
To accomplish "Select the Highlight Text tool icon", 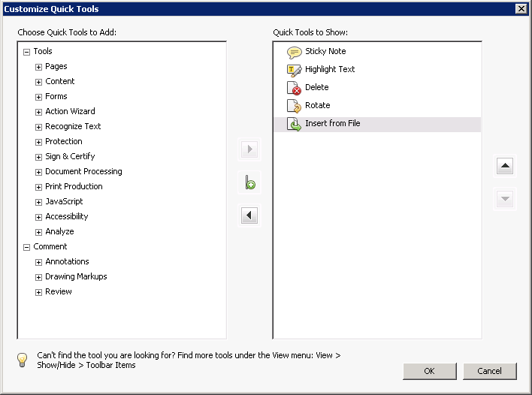I will tap(294, 70).
